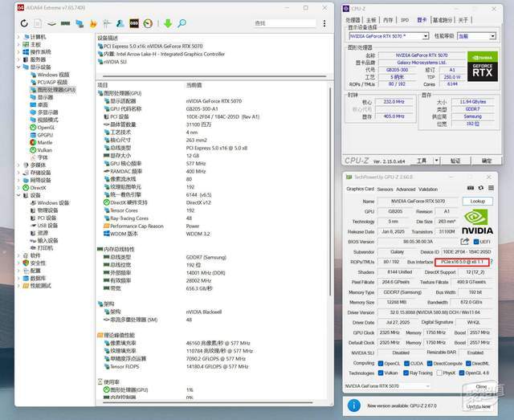Expand 操作系统 node in AIDA64 tree
This screenshot has height=420, width=514.
18,52
